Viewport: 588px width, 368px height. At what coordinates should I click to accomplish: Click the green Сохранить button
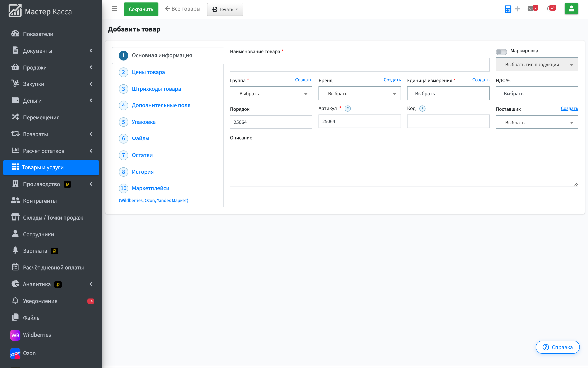(x=141, y=9)
